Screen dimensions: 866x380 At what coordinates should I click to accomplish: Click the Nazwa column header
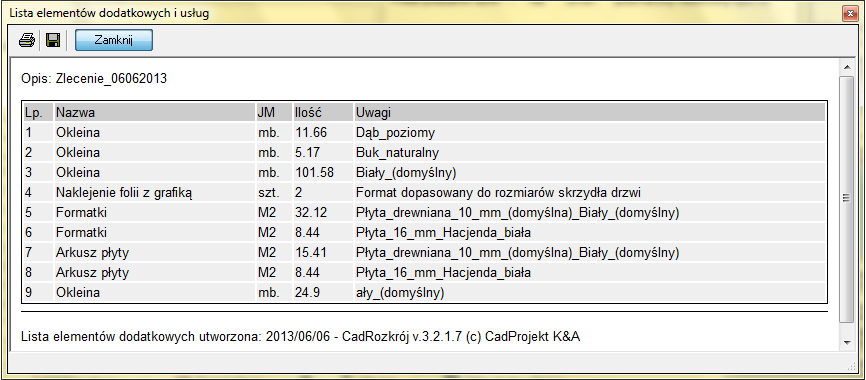coord(154,113)
